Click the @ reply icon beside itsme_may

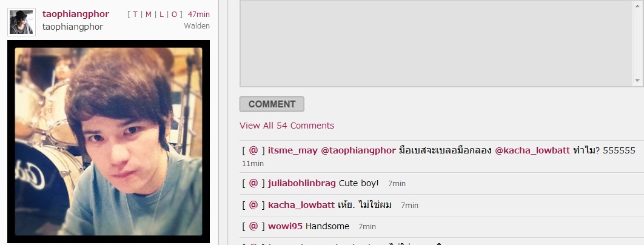click(x=253, y=150)
